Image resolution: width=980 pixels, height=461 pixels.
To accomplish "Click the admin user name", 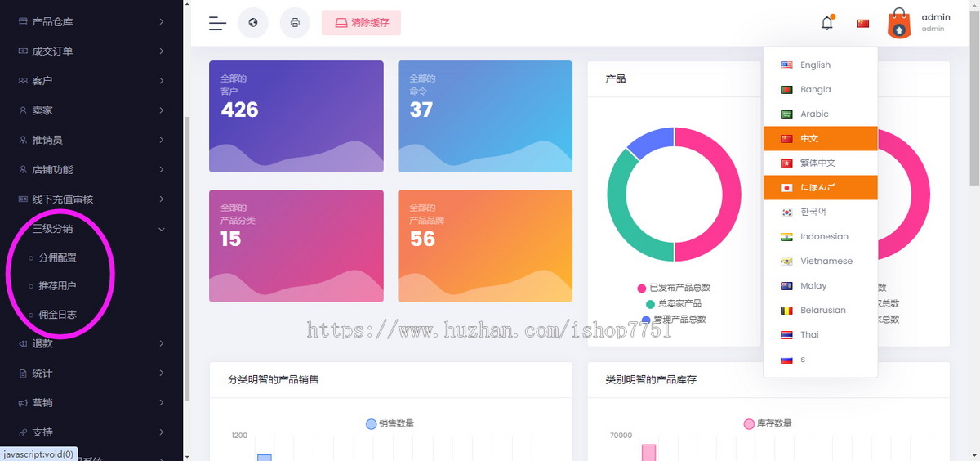I will pyautogui.click(x=936, y=17).
